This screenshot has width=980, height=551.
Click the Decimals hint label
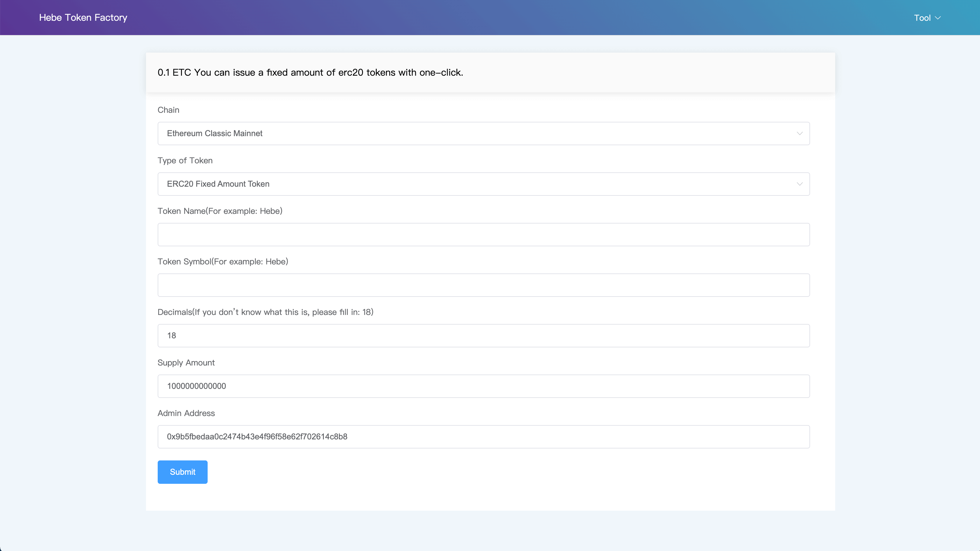click(265, 312)
